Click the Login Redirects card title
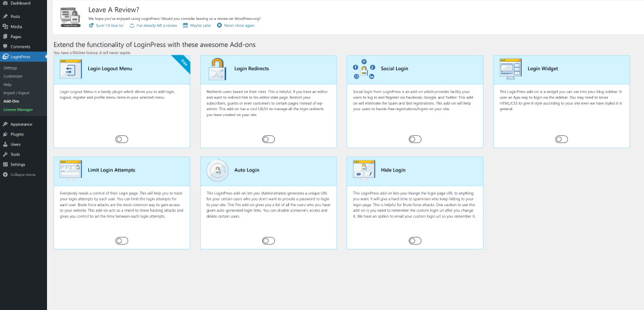Screen dimensions: 644x310 252,69
